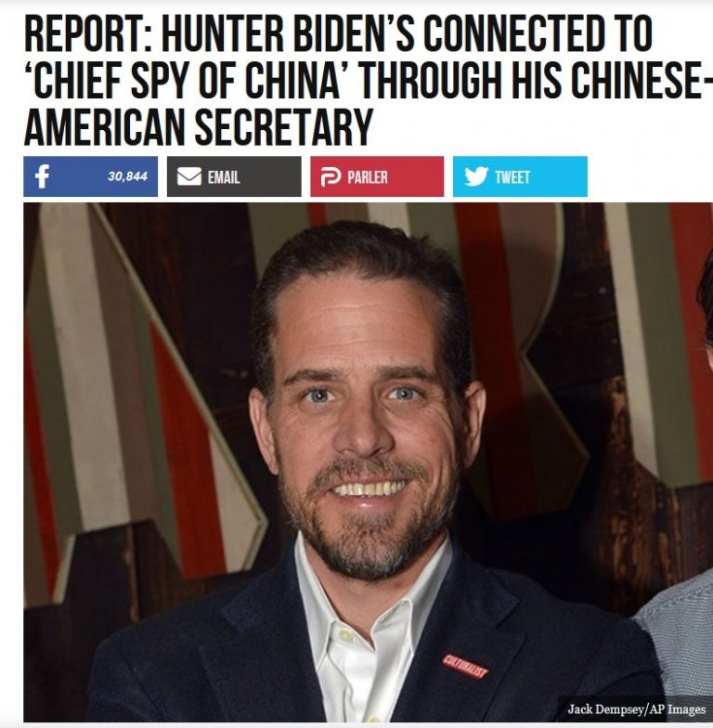This screenshot has width=713, height=728.
Task: Click the empty light-blue area of the Tweet button
Action: point(558,176)
